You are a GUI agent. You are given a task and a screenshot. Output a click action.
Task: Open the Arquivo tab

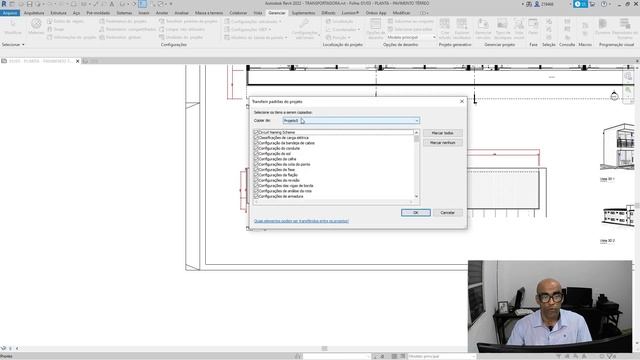tap(10, 13)
